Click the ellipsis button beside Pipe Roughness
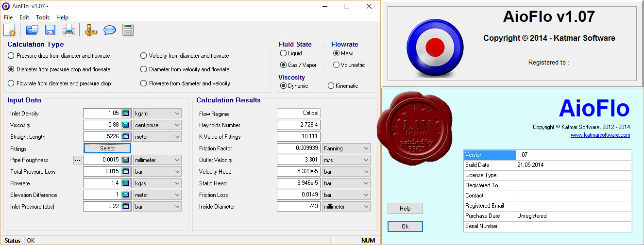The width and height of the screenshot is (644, 245). [78, 160]
